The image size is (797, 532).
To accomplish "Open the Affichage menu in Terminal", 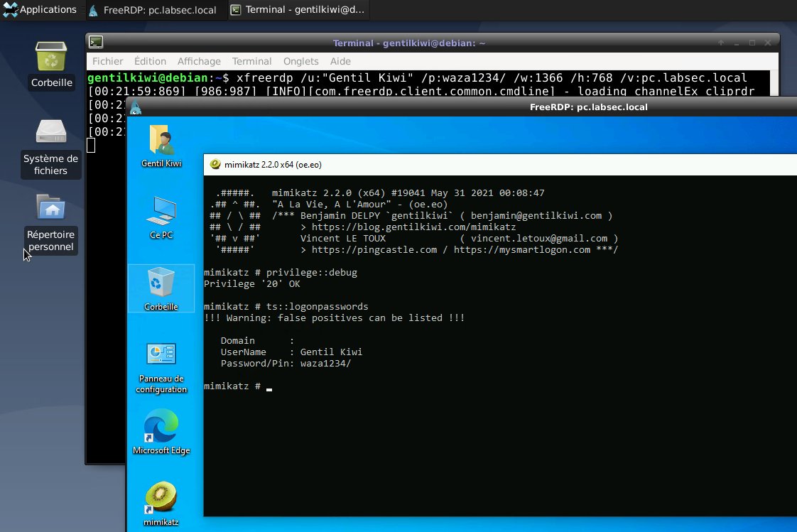I will coord(199,61).
